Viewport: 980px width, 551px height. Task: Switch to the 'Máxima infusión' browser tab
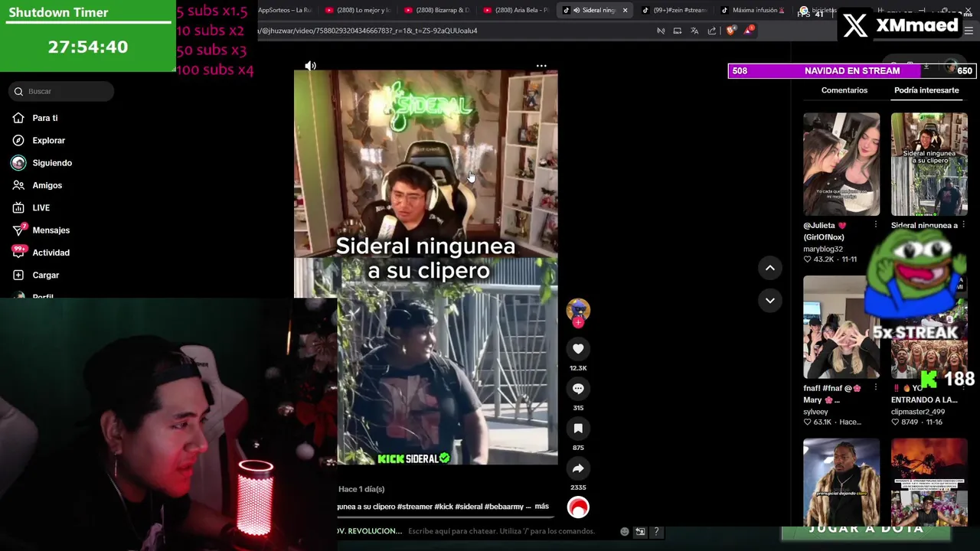pos(754,10)
